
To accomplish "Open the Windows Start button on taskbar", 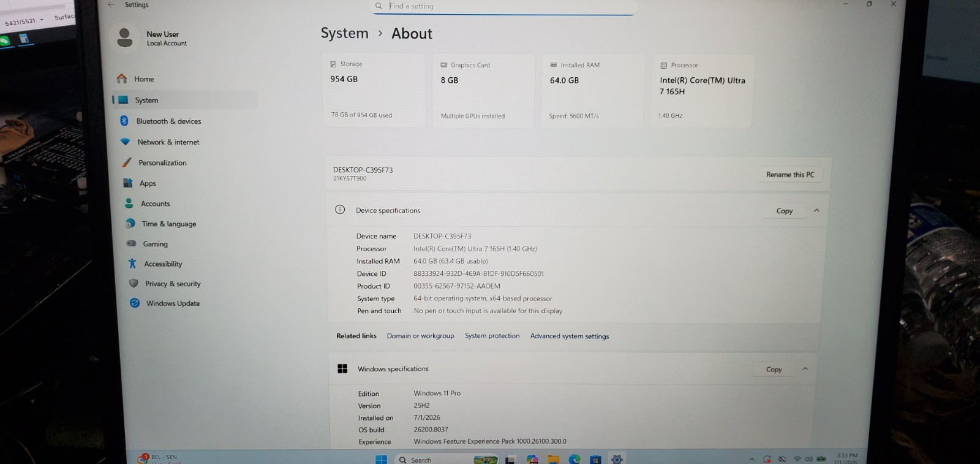I will click(381, 459).
